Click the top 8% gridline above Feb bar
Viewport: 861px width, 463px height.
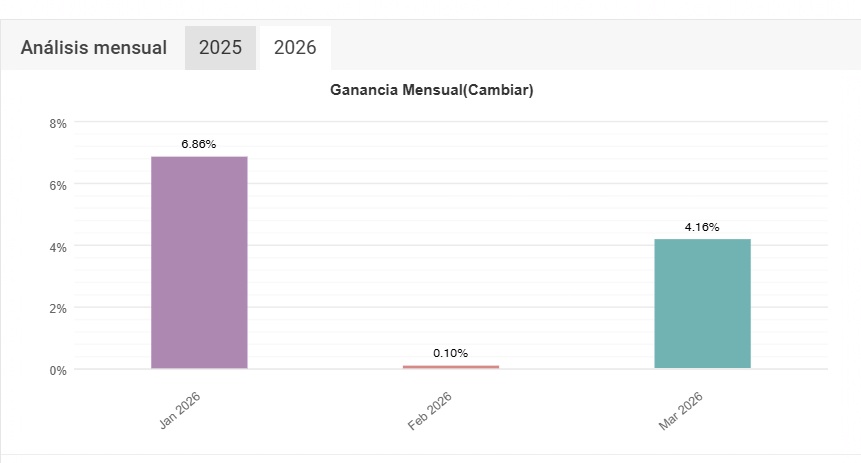(450, 122)
